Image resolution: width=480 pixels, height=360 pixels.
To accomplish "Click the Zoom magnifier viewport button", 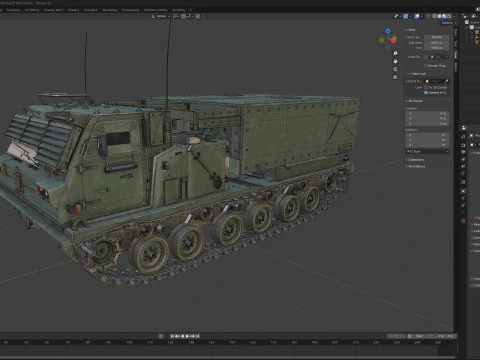I will pyautogui.click(x=395, y=53).
